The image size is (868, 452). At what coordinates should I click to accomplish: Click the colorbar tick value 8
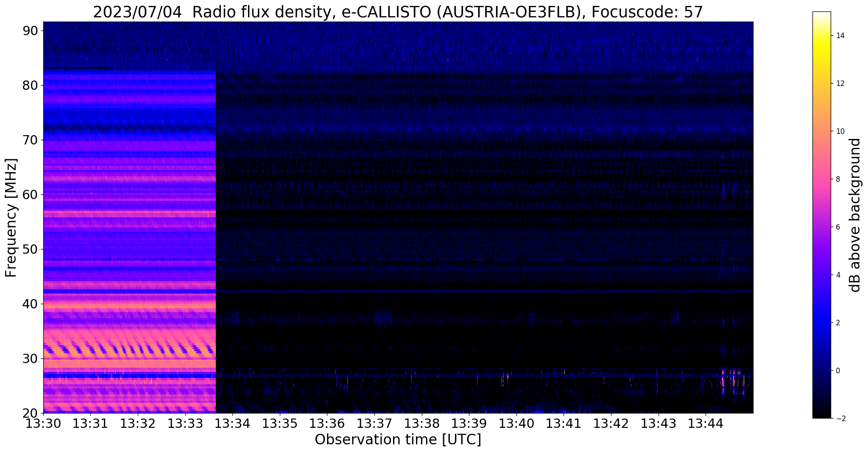point(837,179)
